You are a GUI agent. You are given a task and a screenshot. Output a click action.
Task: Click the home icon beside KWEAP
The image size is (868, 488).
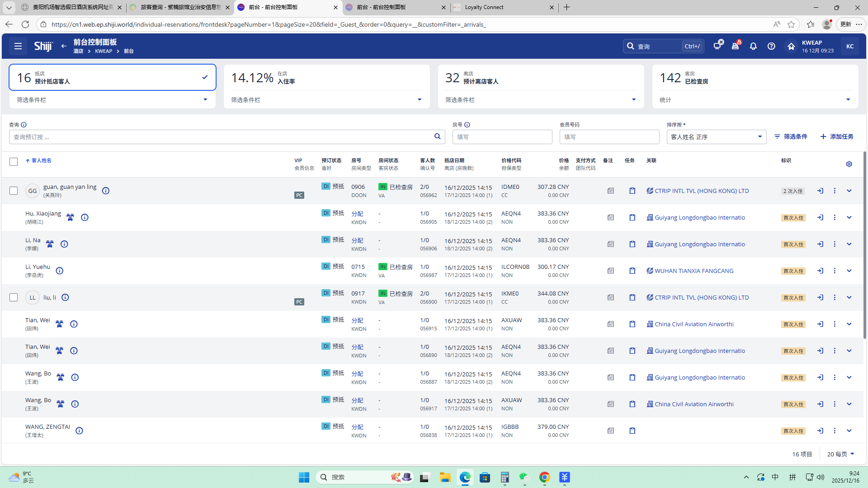791,46
